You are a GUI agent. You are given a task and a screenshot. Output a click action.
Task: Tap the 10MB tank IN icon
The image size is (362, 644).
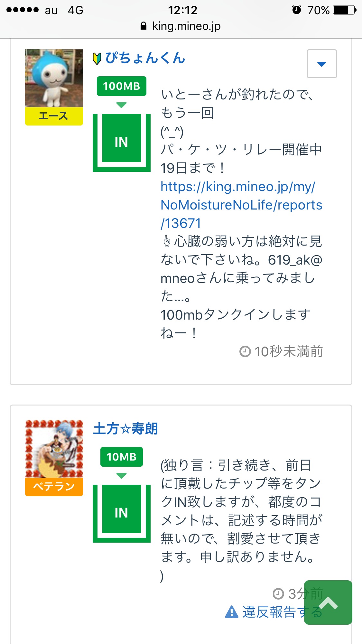pyautogui.click(x=121, y=513)
